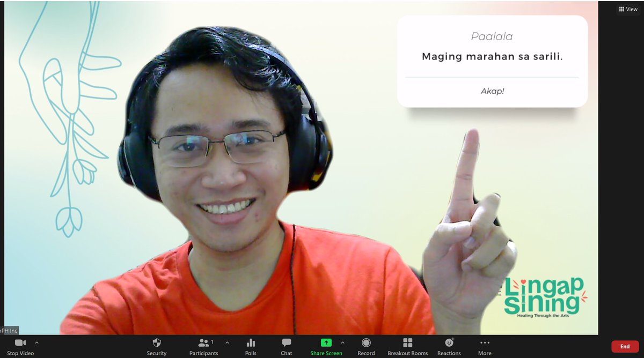Click the red End meeting button
644x358 pixels.
coord(625,346)
